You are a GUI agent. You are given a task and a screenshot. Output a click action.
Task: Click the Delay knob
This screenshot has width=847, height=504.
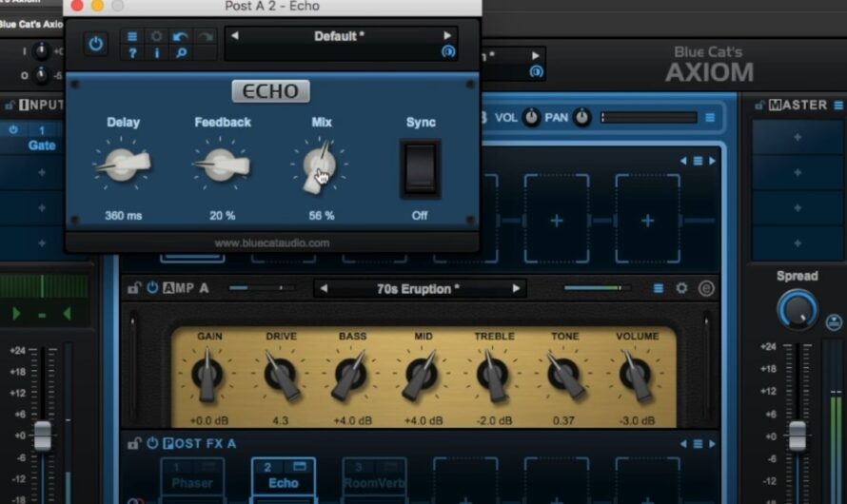point(123,165)
